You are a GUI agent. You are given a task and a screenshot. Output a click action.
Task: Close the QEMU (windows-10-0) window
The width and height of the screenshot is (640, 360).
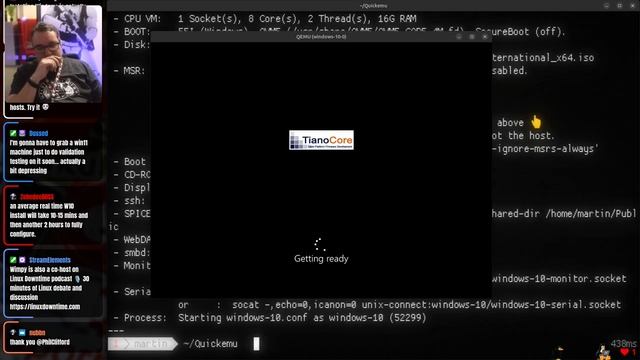[x=485, y=37]
